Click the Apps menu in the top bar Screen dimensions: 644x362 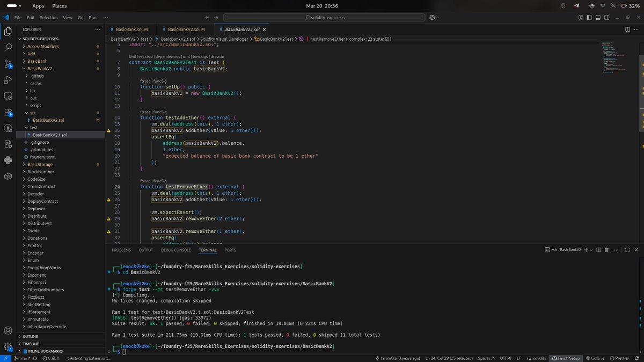point(39,5)
